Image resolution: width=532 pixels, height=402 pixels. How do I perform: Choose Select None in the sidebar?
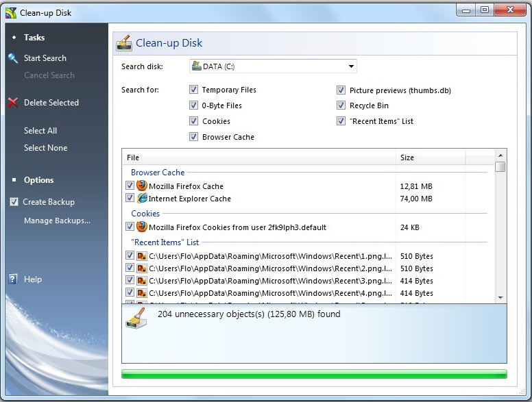click(x=45, y=148)
